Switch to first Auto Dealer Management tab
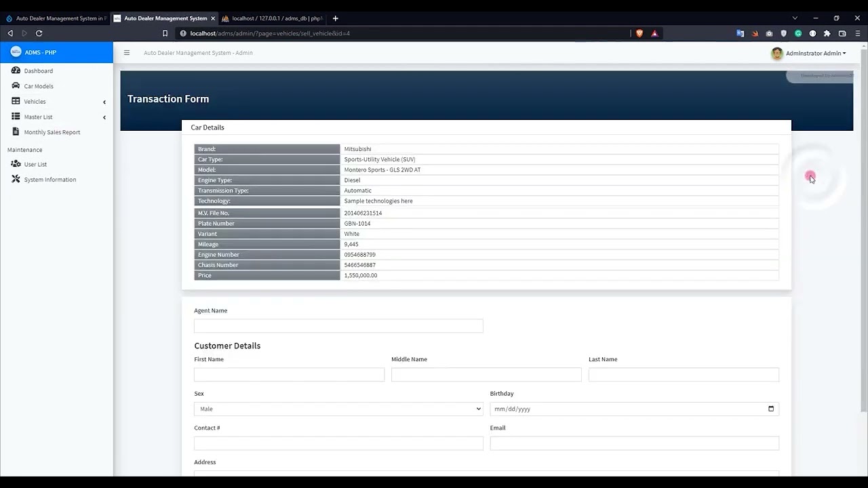The width and height of the screenshot is (868, 488). (55, 18)
